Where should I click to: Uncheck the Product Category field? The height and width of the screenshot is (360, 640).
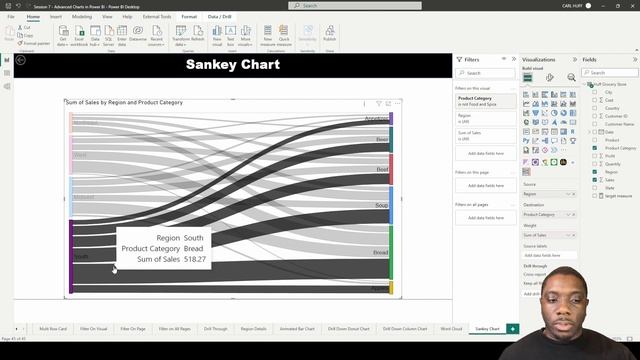(595, 148)
